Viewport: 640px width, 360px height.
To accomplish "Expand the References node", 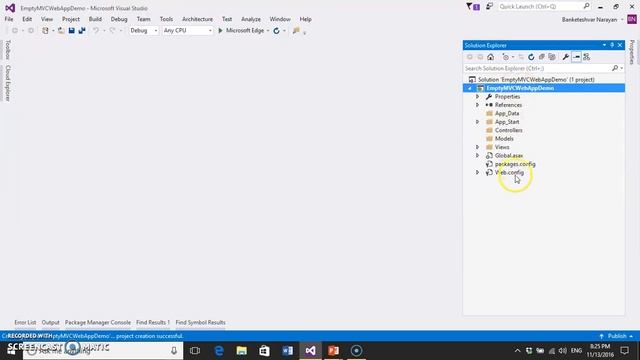I will point(477,105).
